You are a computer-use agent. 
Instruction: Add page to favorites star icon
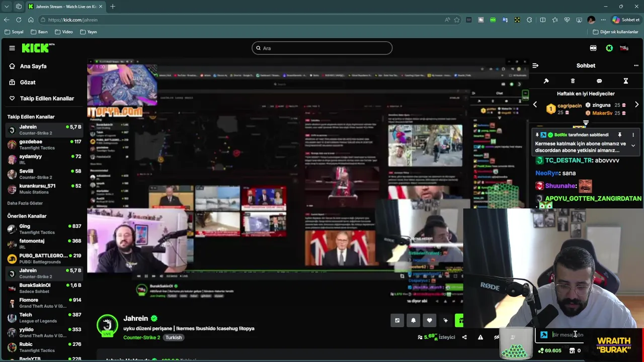(x=457, y=20)
